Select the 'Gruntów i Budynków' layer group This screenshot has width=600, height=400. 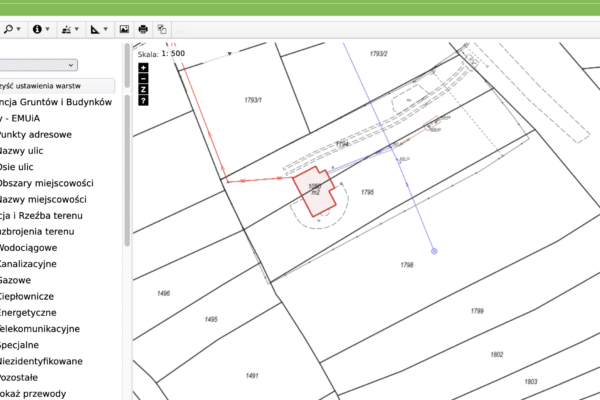click(56, 102)
